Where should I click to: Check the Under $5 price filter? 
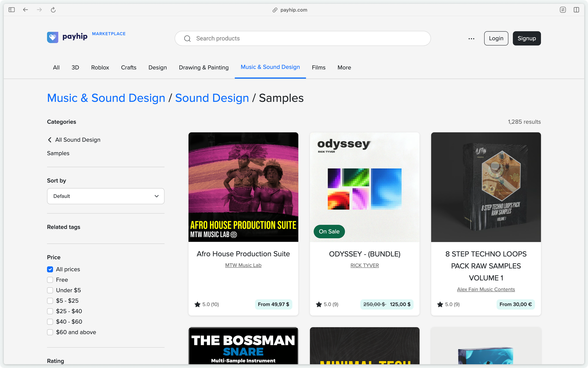tap(50, 290)
